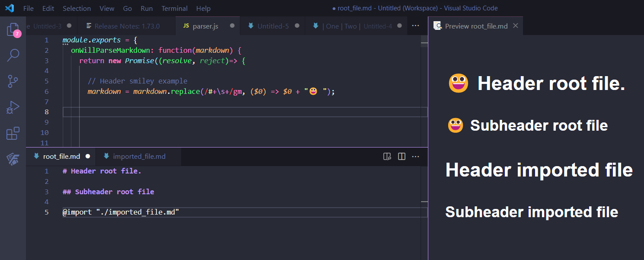Open the Run and Debug view
Image resolution: width=644 pixels, height=260 pixels.
[x=13, y=107]
